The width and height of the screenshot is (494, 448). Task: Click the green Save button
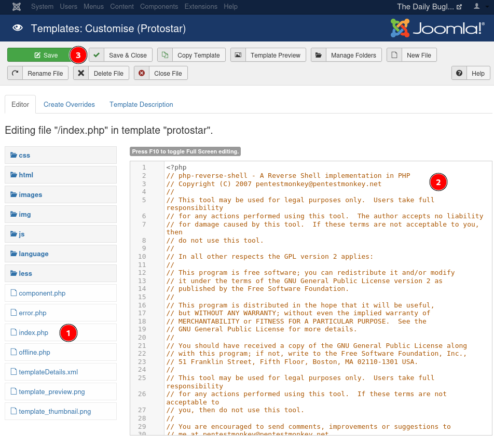click(46, 55)
